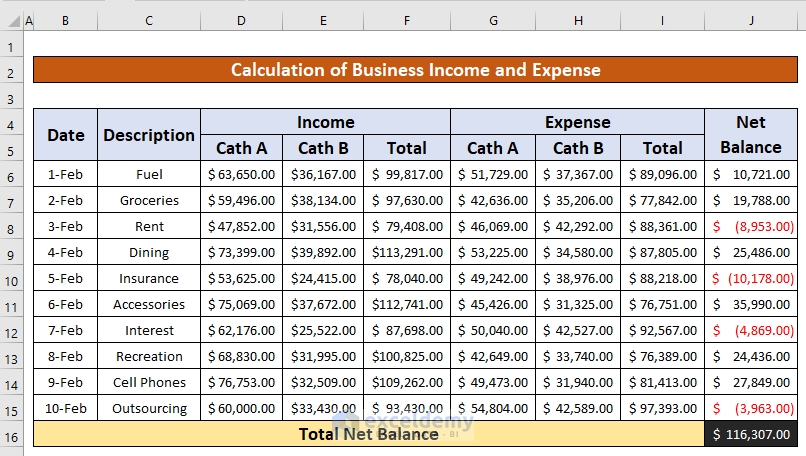Viewport: 806px width, 456px height.
Task: Select the 10-Feb date cell
Action: 66,408
